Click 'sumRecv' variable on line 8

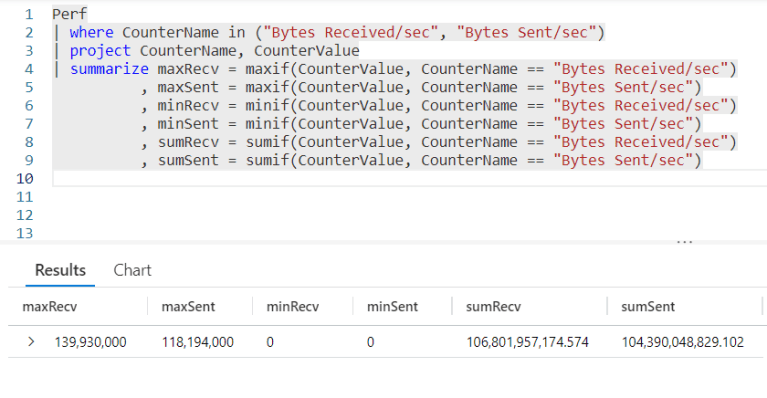pyautogui.click(x=188, y=142)
